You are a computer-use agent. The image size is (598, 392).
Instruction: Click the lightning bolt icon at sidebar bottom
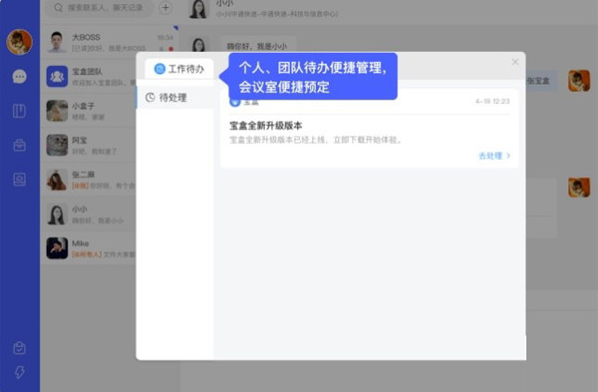coord(19,372)
